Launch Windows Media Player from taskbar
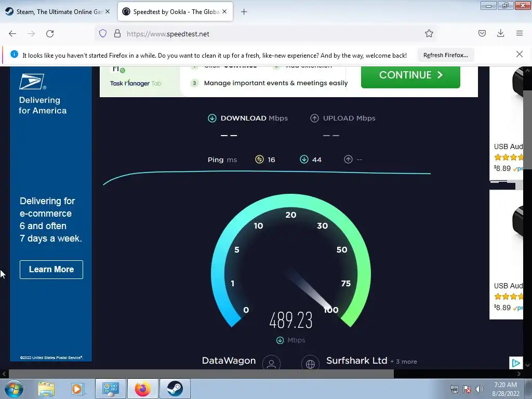 pyautogui.click(x=77, y=389)
